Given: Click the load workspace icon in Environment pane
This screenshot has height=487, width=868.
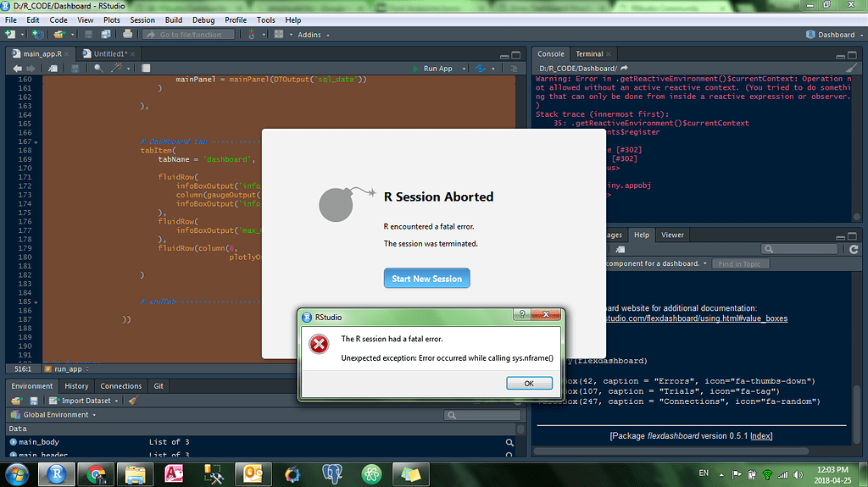Looking at the screenshot, I should pos(16,401).
